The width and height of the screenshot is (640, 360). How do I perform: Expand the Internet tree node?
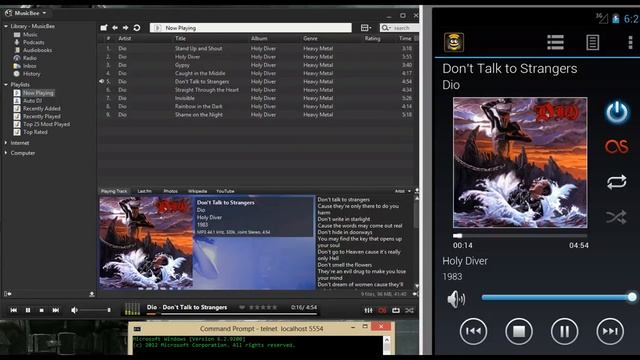click(x=6, y=143)
